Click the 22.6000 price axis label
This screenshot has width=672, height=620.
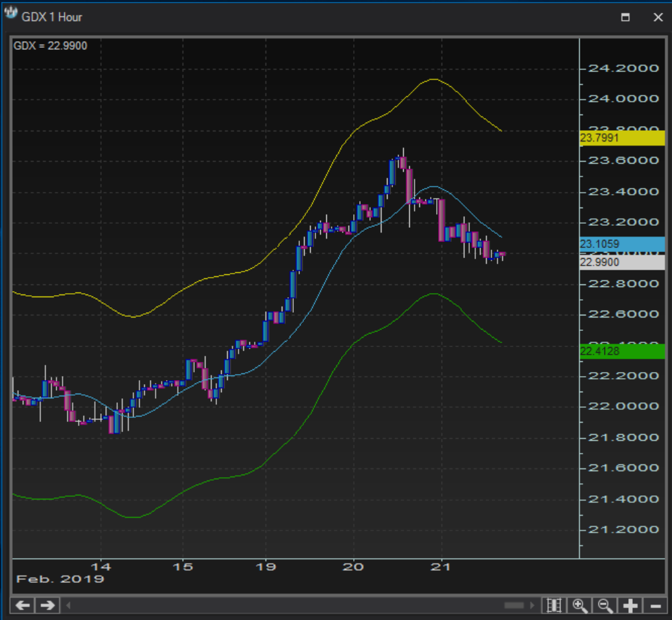coord(623,315)
